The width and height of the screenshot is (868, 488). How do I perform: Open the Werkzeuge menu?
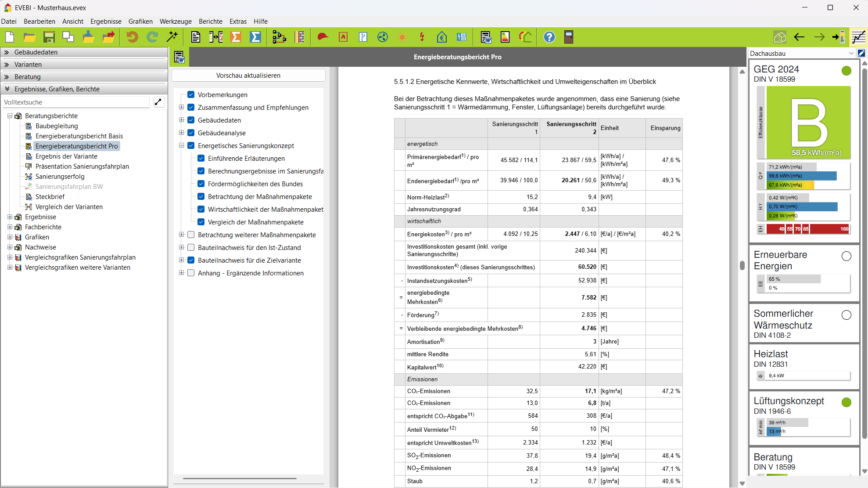pos(176,22)
